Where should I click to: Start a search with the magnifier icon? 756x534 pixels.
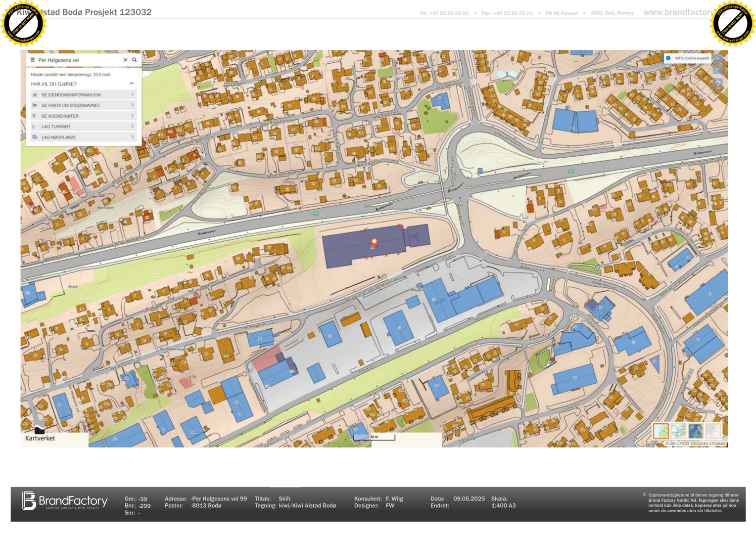point(135,60)
